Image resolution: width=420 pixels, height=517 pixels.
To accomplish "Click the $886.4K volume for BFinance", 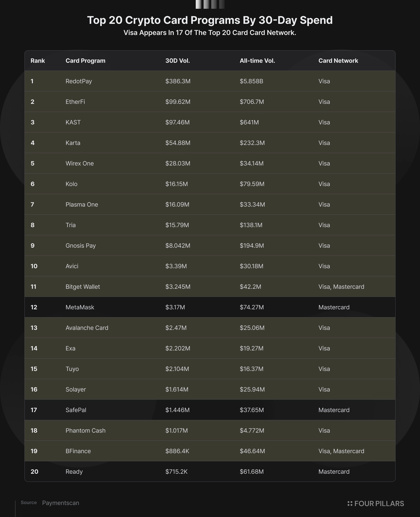I will pyautogui.click(x=177, y=451).
